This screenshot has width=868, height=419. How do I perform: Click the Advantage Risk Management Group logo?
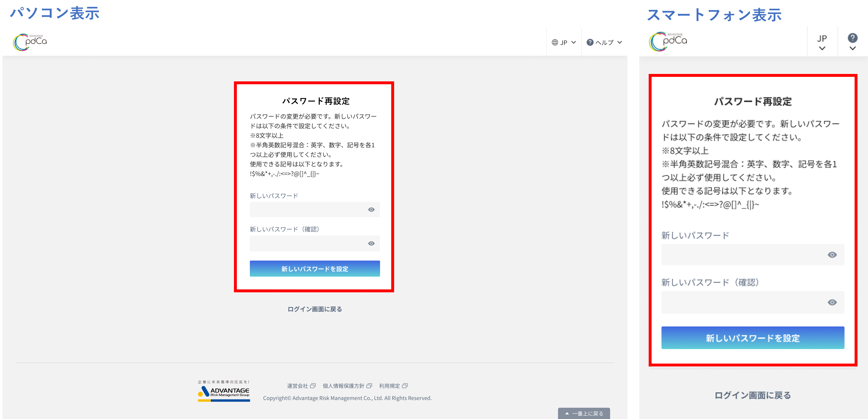[x=224, y=391]
